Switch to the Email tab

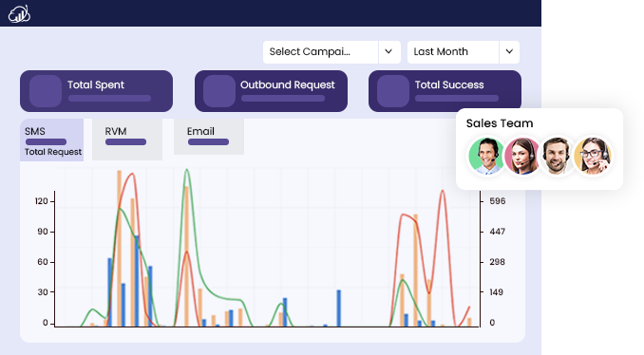pos(209,137)
